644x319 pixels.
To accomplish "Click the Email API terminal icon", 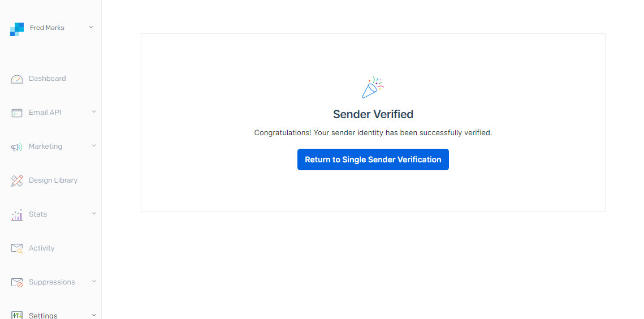I will pyautogui.click(x=17, y=113).
